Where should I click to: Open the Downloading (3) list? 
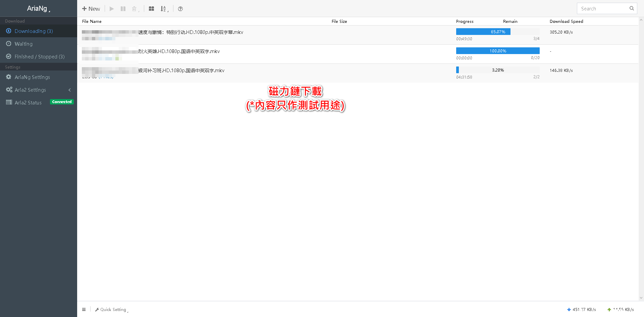point(34,31)
